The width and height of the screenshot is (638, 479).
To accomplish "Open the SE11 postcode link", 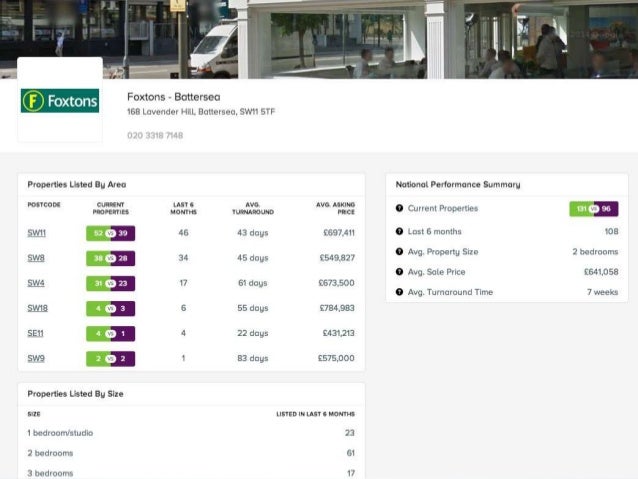I will [35, 333].
